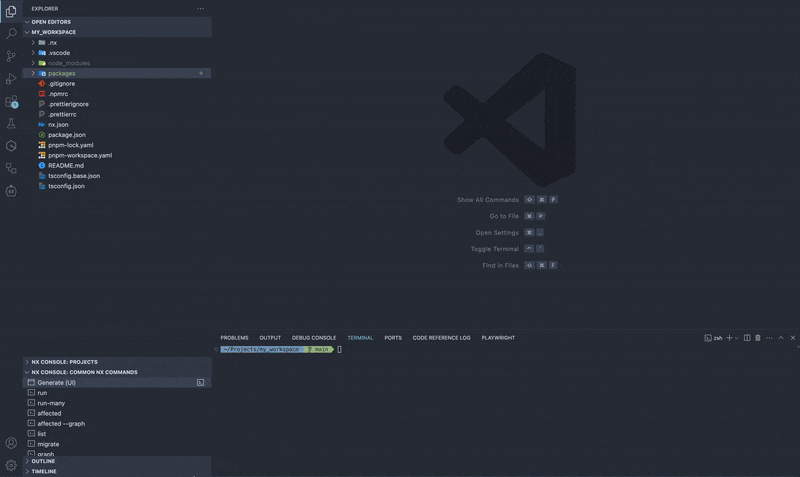Open the Manage gear icon
This screenshot has height=477, width=800.
pos(11,465)
